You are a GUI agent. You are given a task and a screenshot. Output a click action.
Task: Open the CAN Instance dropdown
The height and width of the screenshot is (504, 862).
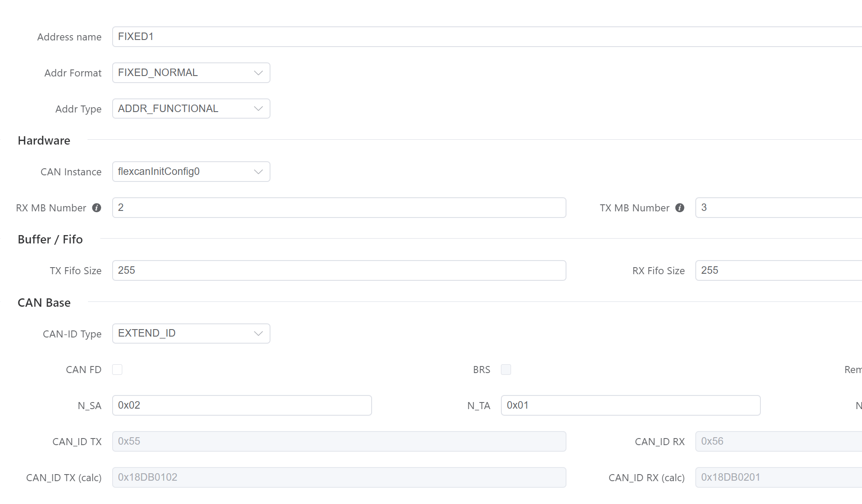(x=191, y=171)
